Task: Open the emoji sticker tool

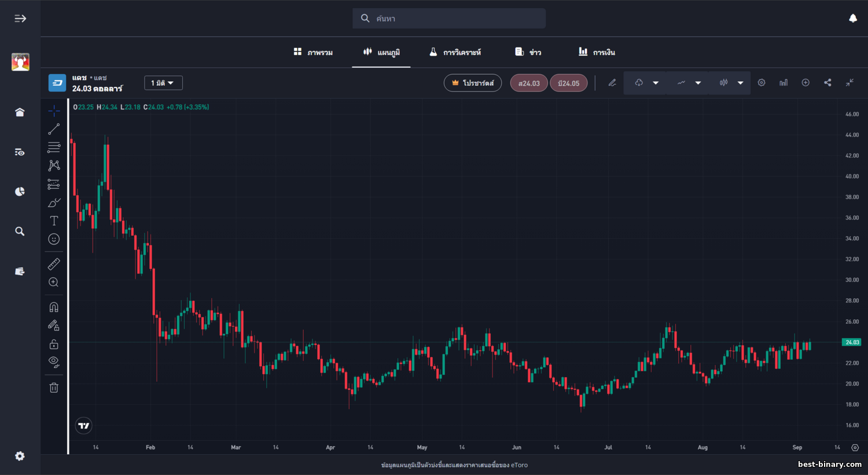Action: pyautogui.click(x=54, y=239)
